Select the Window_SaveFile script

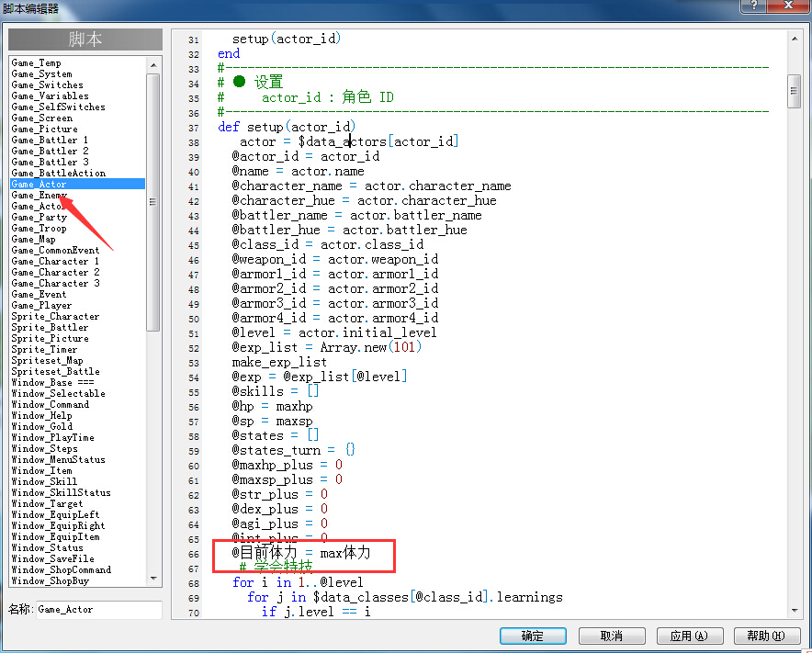pos(53,558)
